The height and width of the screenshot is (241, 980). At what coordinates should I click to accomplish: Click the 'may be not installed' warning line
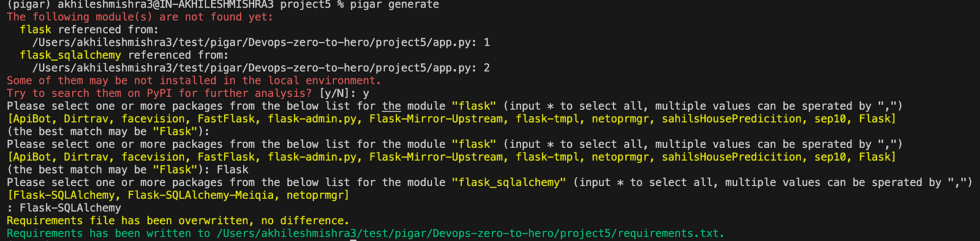click(194, 80)
